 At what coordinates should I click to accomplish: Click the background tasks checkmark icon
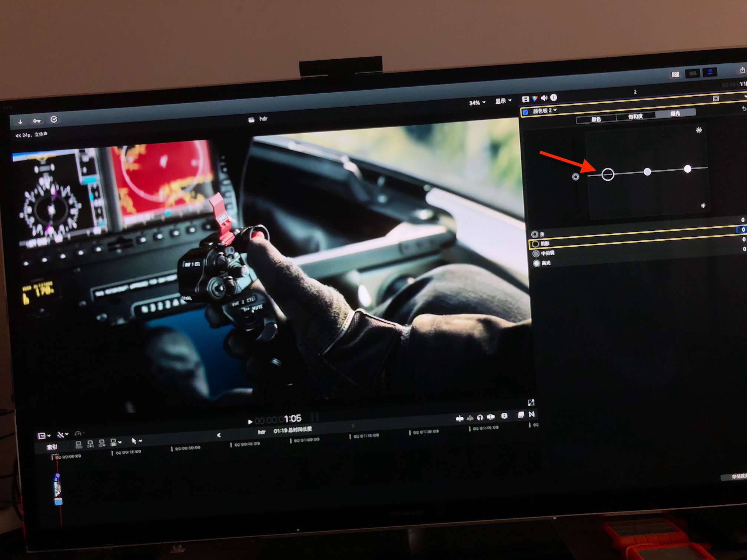point(54,119)
